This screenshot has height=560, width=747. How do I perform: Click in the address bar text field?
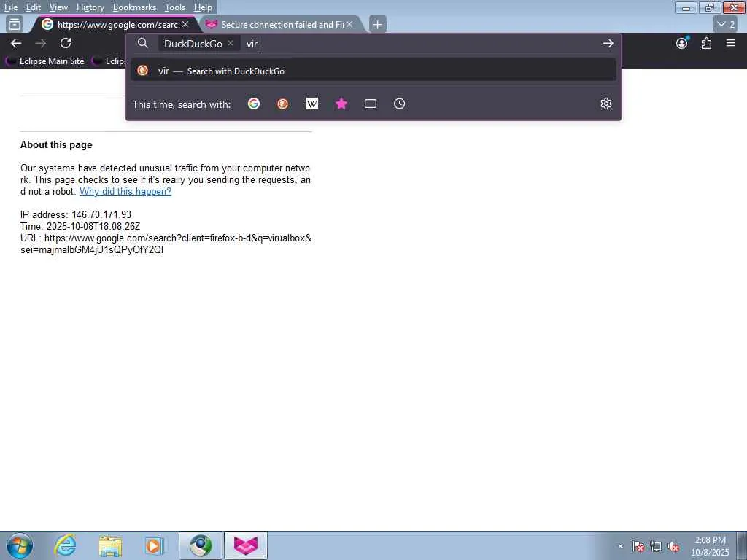(419, 43)
